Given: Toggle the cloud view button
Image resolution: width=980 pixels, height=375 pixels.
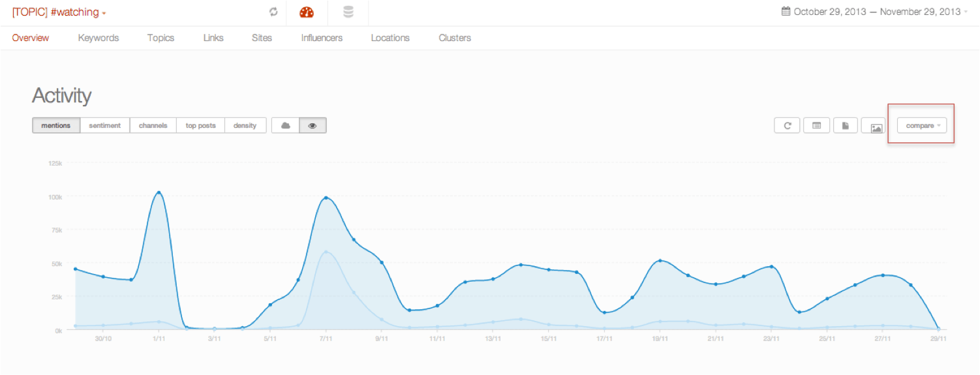Looking at the screenshot, I should pos(285,125).
